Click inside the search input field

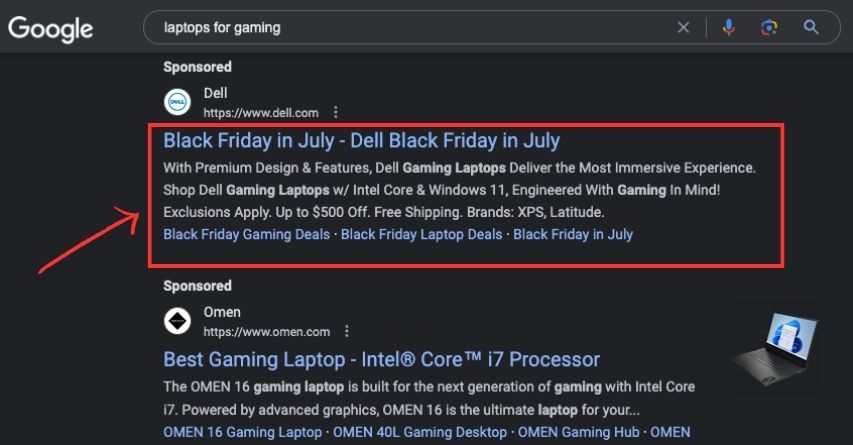coord(400,28)
